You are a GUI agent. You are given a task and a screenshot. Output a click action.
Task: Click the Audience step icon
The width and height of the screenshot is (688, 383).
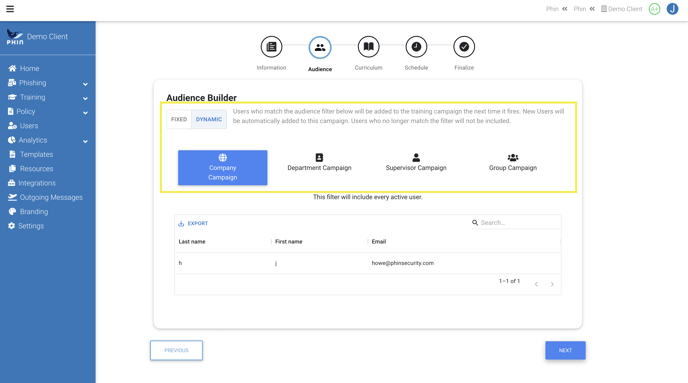[320, 47]
